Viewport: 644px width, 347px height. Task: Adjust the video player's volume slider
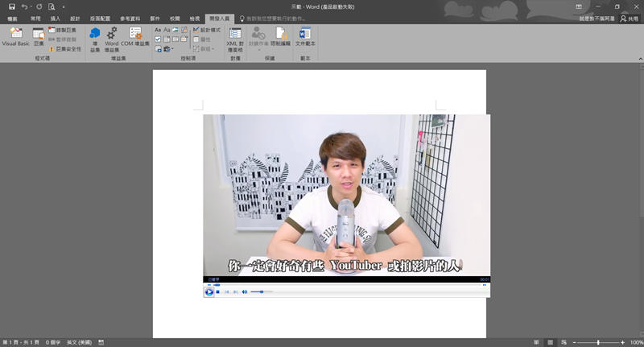click(261, 291)
